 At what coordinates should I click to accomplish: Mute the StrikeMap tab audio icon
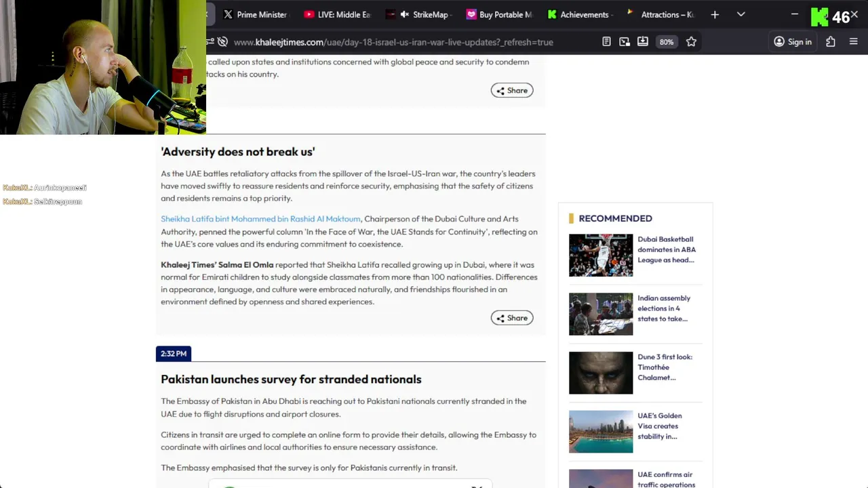[405, 14]
